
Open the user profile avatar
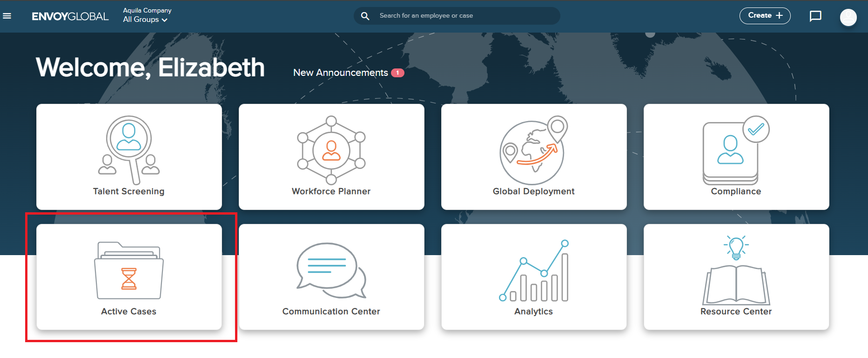[x=848, y=17]
